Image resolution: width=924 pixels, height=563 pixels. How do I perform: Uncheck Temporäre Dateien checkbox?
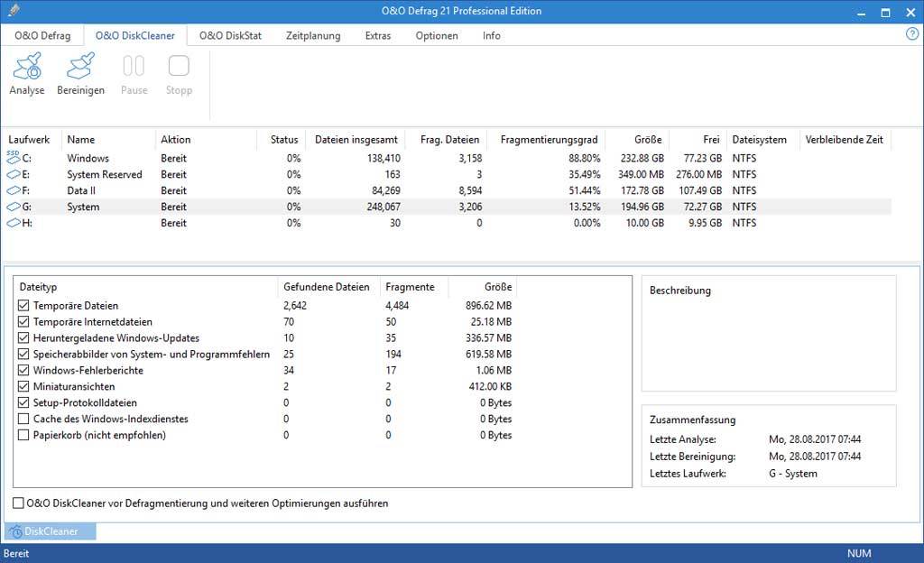[x=23, y=306]
